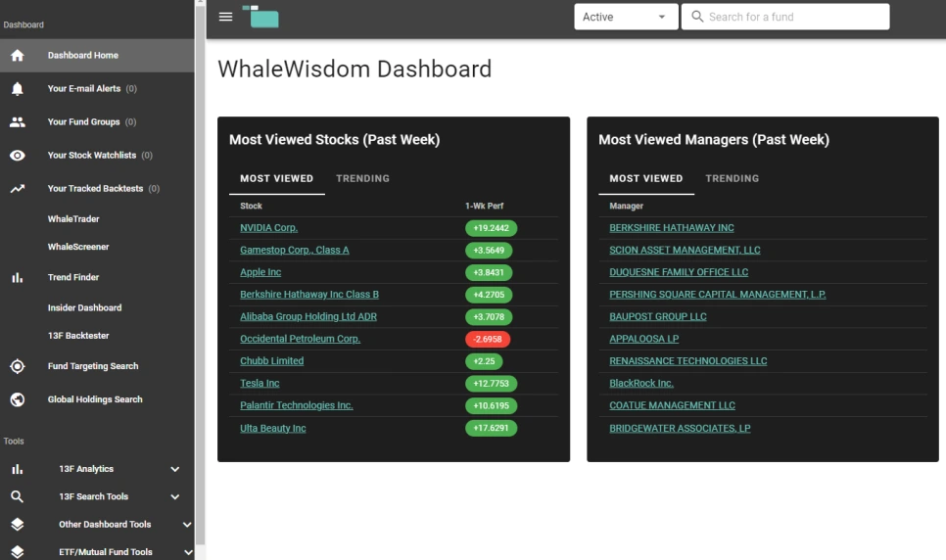Click the Search for a fund field
Viewport: 946px width, 560px height.
coord(785,17)
